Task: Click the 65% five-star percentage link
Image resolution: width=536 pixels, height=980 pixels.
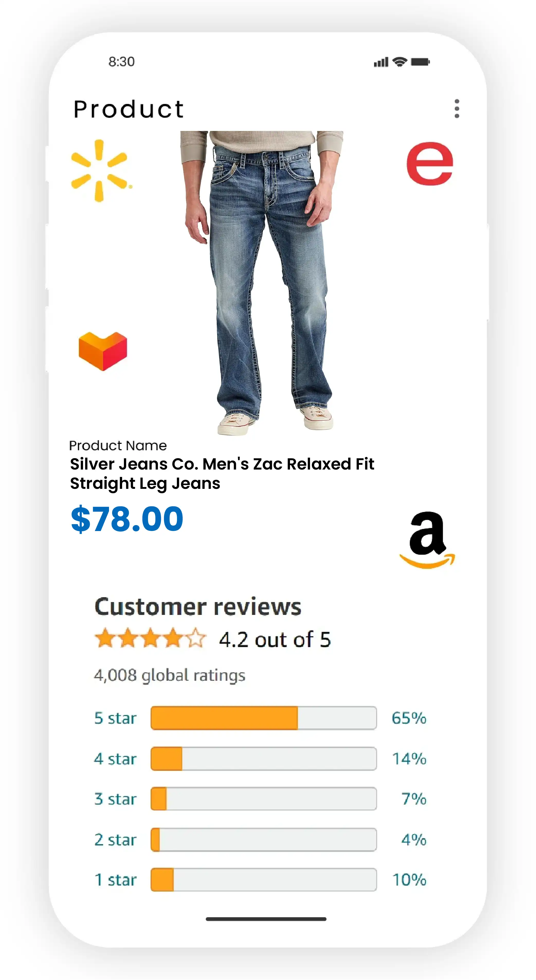Action: 409,718
